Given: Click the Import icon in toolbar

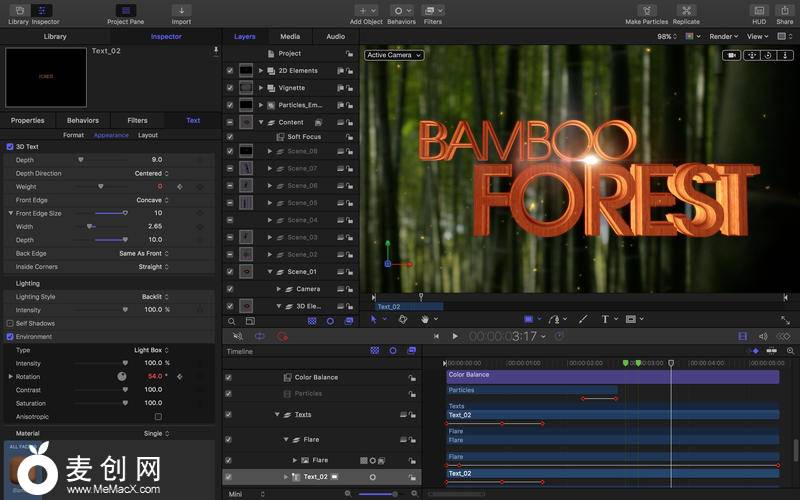Looking at the screenshot, I should [181, 11].
